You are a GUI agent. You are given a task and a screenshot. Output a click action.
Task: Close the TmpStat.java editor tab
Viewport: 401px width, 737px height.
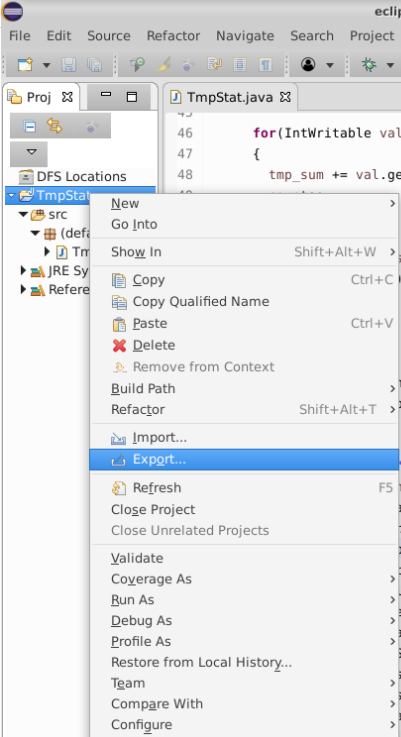pos(285,97)
